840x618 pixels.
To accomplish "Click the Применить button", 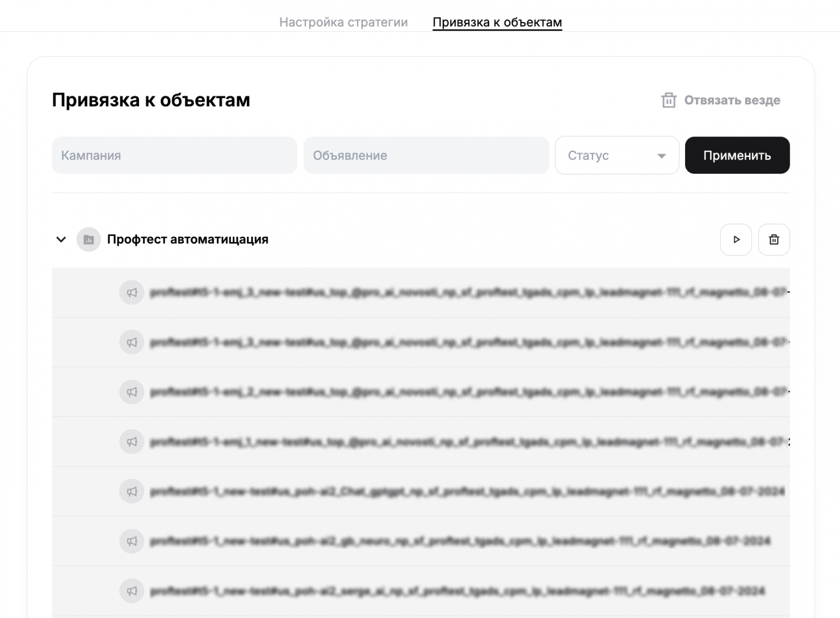I will pyautogui.click(x=737, y=155).
